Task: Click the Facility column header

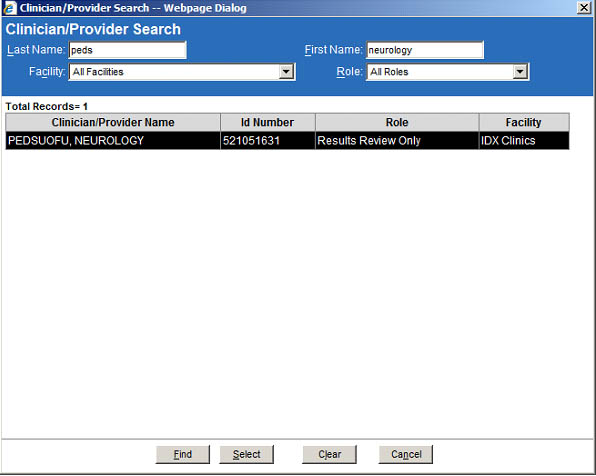Action: [x=524, y=122]
